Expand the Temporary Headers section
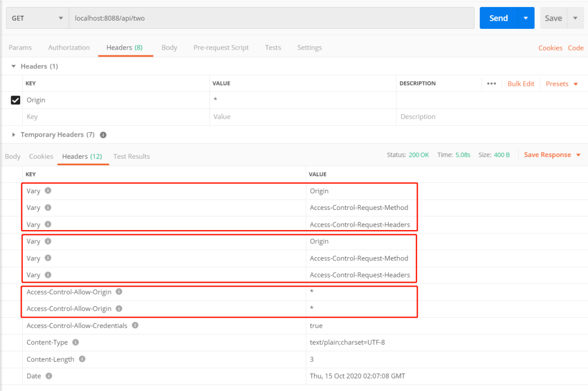Viewport: 588px width, 391px height. [14, 135]
